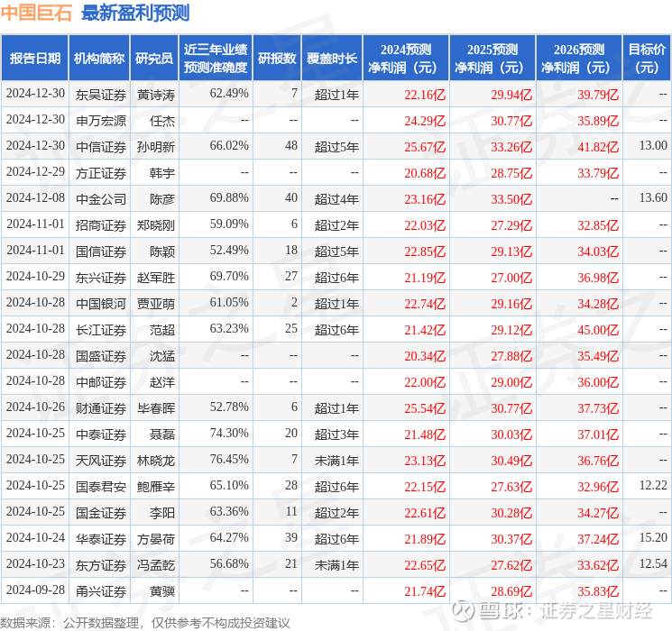
Task: Click analyst name 孙明新
Action: (x=156, y=147)
